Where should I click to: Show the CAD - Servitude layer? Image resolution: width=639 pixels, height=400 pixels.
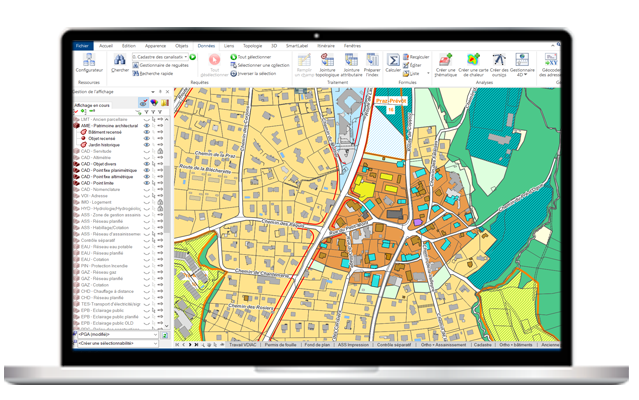pyautogui.click(x=147, y=151)
